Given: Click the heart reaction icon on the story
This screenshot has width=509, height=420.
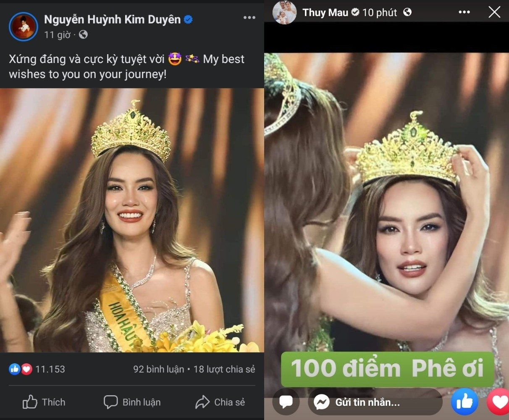Looking at the screenshot, I should click(x=498, y=402).
